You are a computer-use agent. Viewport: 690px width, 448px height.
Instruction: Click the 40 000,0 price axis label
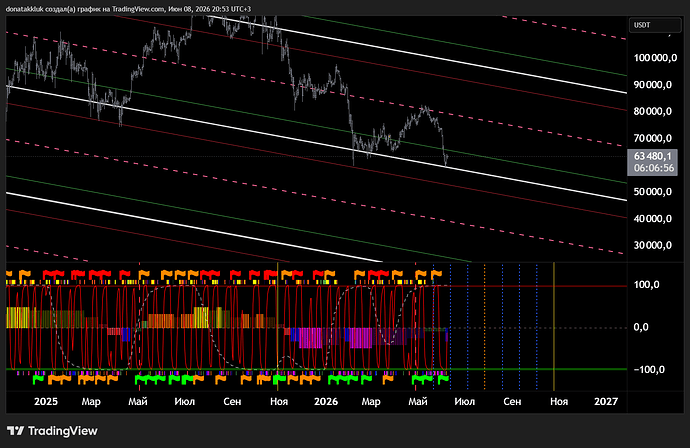pyautogui.click(x=653, y=219)
